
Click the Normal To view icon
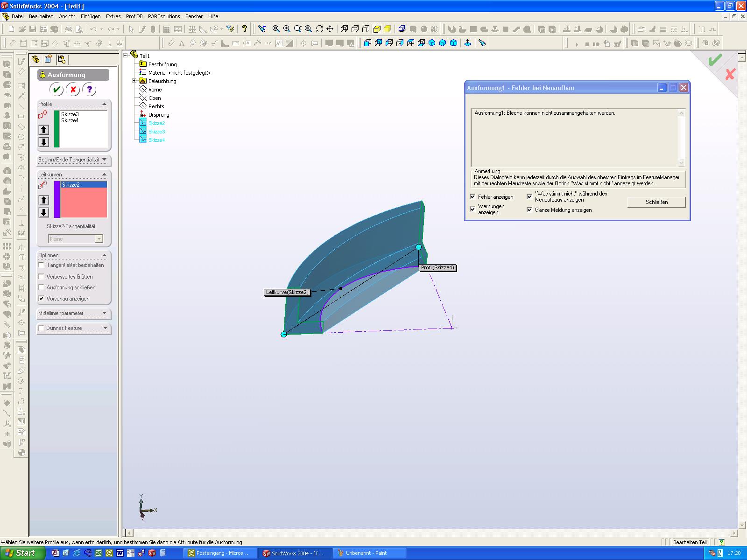pyautogui.click(x=468, y=43)
